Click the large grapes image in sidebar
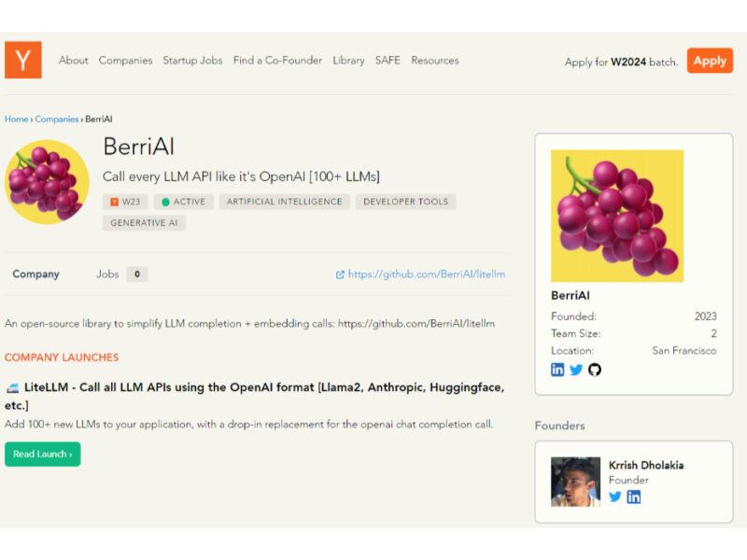Screen dimensions: 747x560 (617, 216)
